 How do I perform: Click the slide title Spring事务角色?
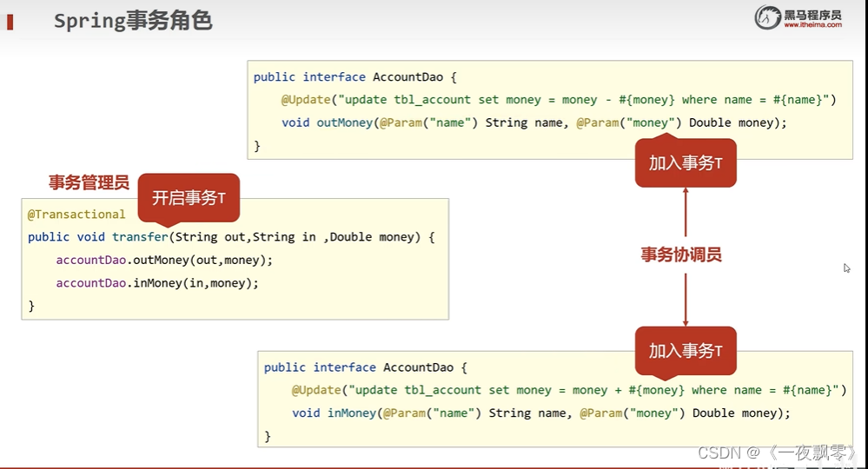pyautogui.click(x=133, y=21)
